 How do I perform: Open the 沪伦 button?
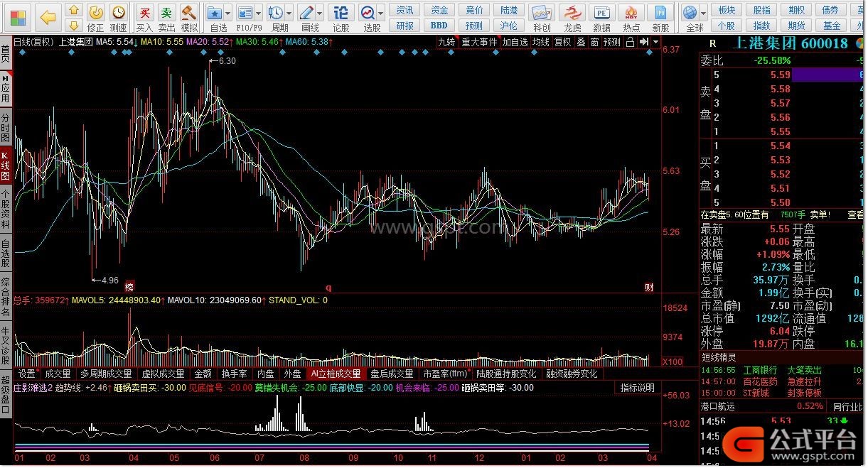pos(509,26)
